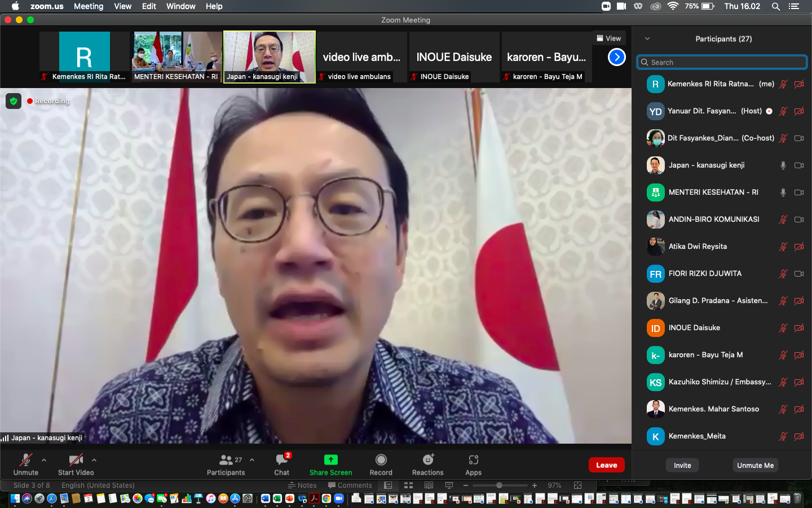Image resolution: width=812 pixels, height=508 pixels.
Task: Open the Apps icon in toolbar
Action: (x=474, y=460)
